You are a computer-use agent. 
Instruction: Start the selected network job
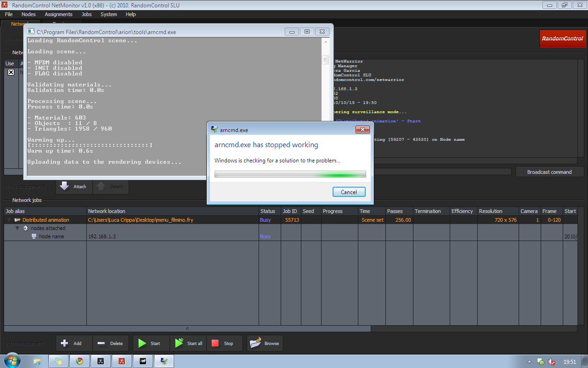(x=151, y=343)
